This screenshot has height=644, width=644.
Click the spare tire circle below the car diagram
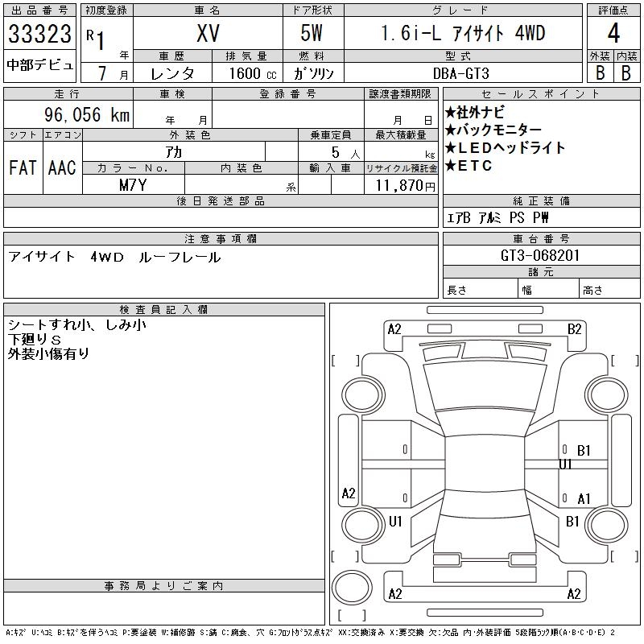[352, 588]
